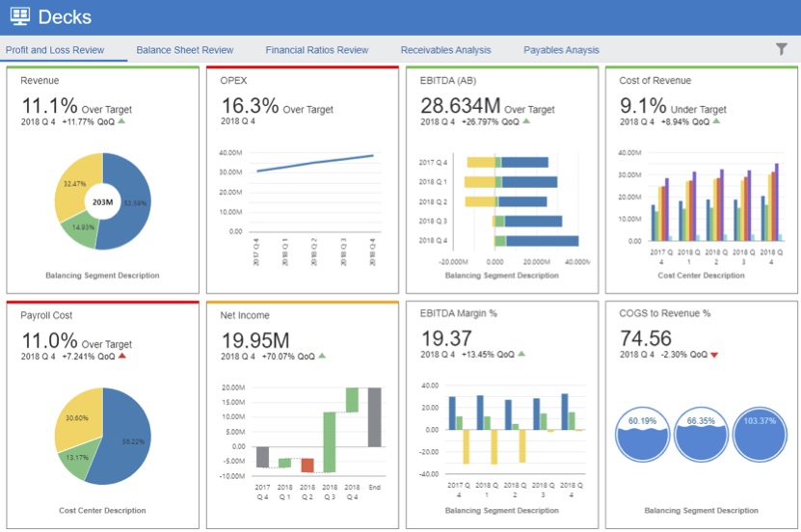The height and width of the screenshot is (532, 801).
Task: Click the filter funnel icon
Action: point(781,49)
